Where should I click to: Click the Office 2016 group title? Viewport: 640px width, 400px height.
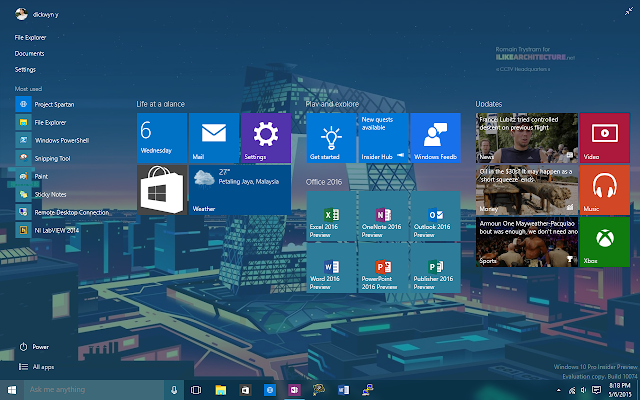[x=324, y=182]
